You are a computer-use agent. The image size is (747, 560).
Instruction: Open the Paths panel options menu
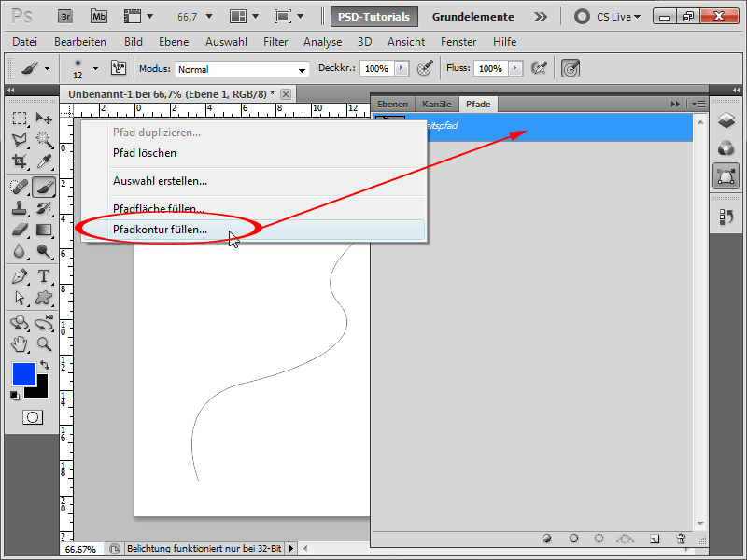point(700,104)
